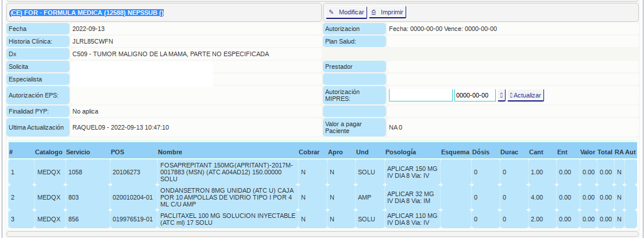Open the MIPRES date picker icon button
This screenshot has height=238, width=644.
tap(502, 95)
